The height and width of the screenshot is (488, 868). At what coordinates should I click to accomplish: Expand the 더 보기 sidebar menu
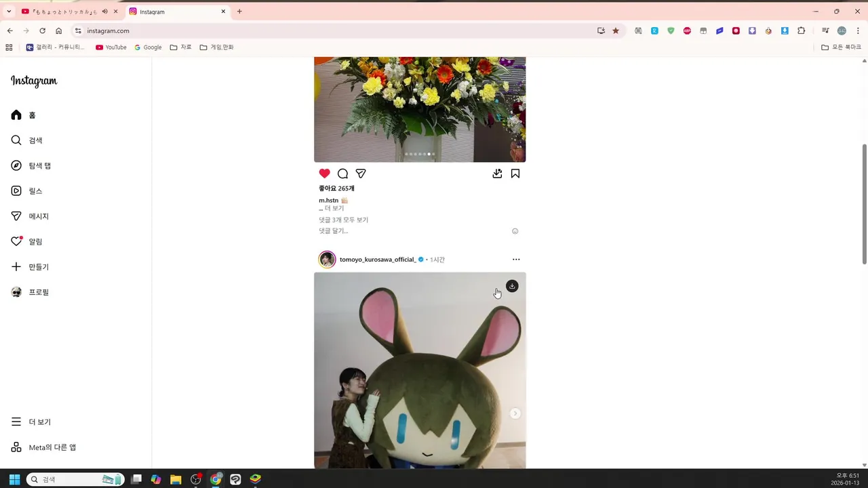pyautogui.click(x=31, y=422)
